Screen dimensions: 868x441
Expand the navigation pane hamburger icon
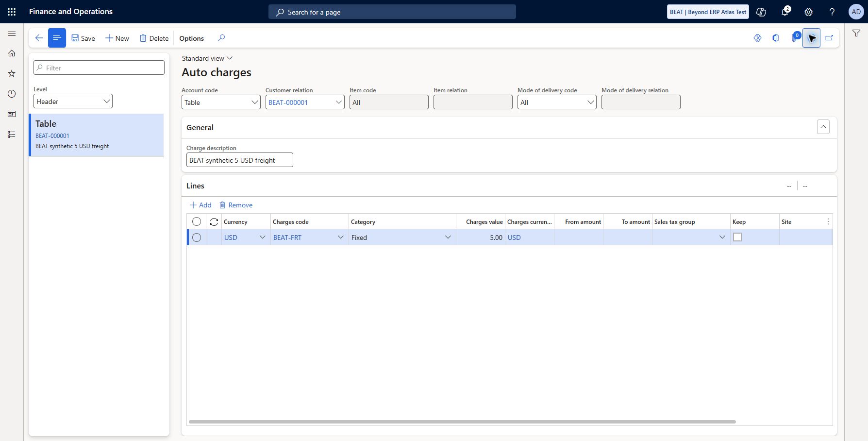tap(12, 34)
